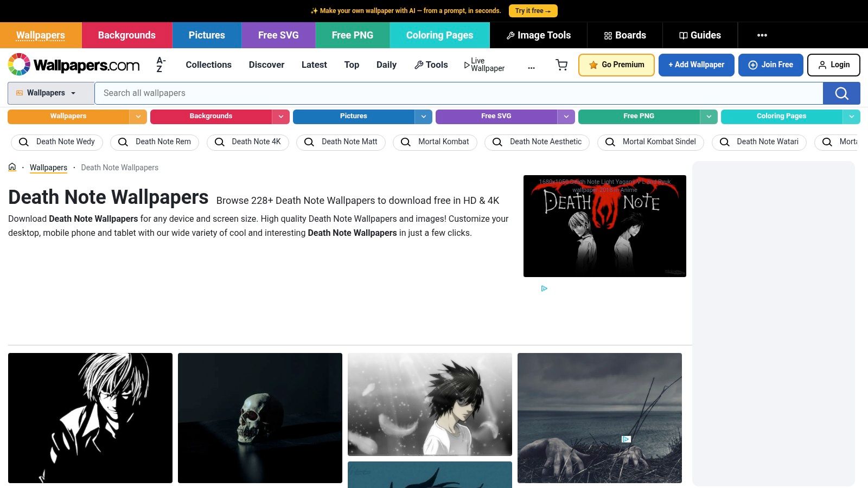Open the ellipsis menu beside Live Wallpaper
The height and width of the screenshot is (488, 868).
[x=531, y=68]
